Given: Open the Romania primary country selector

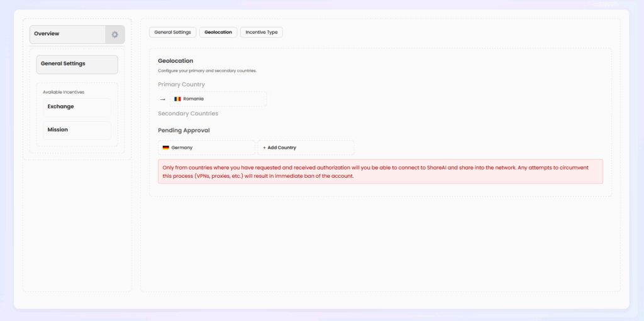Looking at the screenshot, I should pos(218,99).
